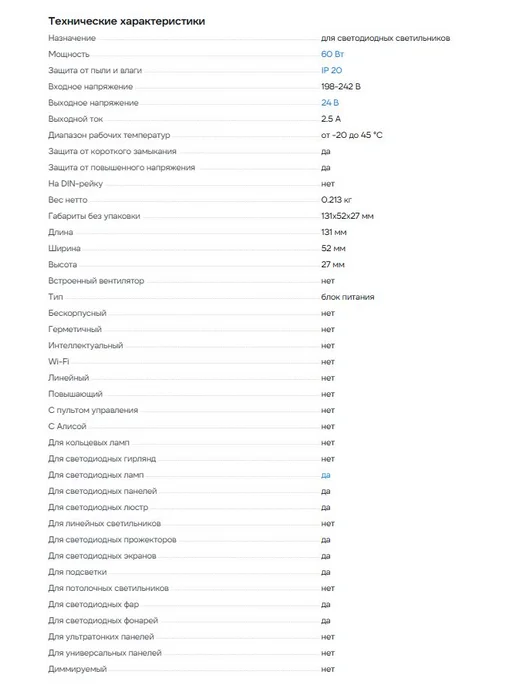Click the Выходной ток value 2.5 А
The height and width of the screenshot is (688, 516).
click(x=331, y=119)
